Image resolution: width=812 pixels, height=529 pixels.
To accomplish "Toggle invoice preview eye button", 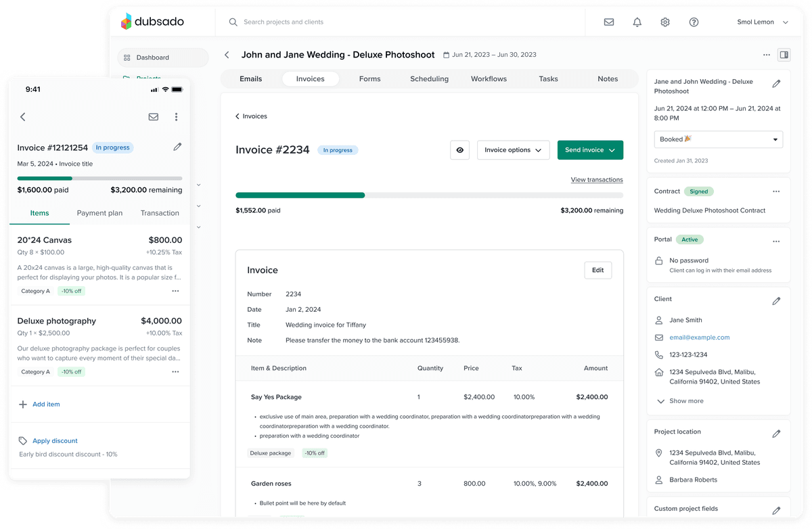I will point(460,150).
